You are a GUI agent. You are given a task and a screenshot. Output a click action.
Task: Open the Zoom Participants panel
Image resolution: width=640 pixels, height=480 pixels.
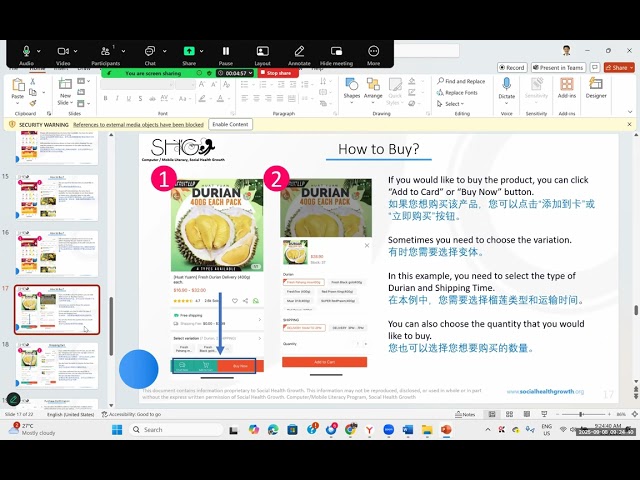click(105, 51)
